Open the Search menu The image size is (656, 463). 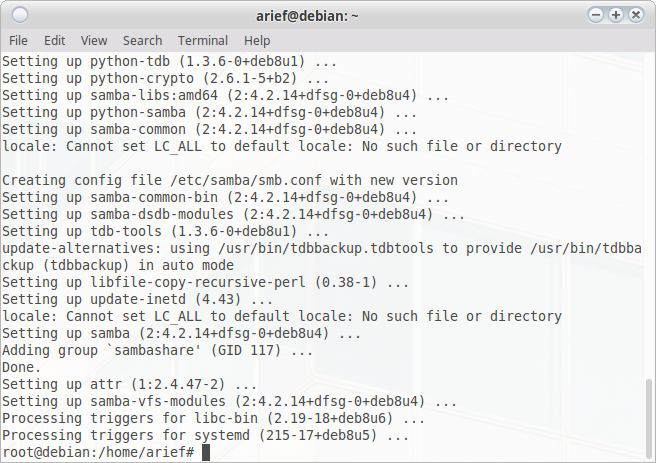click(142, 41)
